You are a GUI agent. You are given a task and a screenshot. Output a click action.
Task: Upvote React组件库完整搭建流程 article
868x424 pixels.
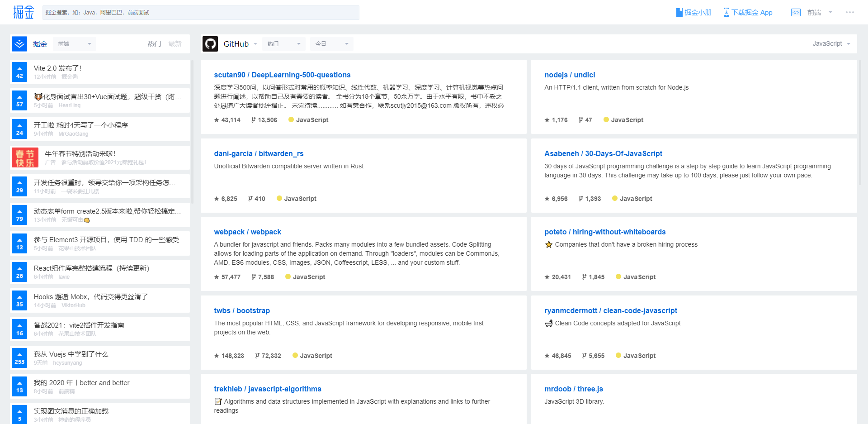click(x=19, y=272)
